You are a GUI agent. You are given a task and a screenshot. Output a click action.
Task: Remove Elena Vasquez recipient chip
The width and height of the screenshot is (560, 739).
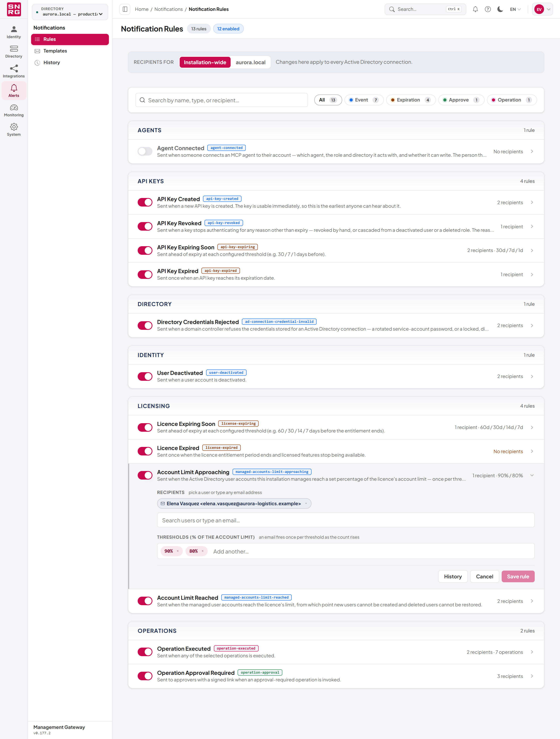coord(306,503)
